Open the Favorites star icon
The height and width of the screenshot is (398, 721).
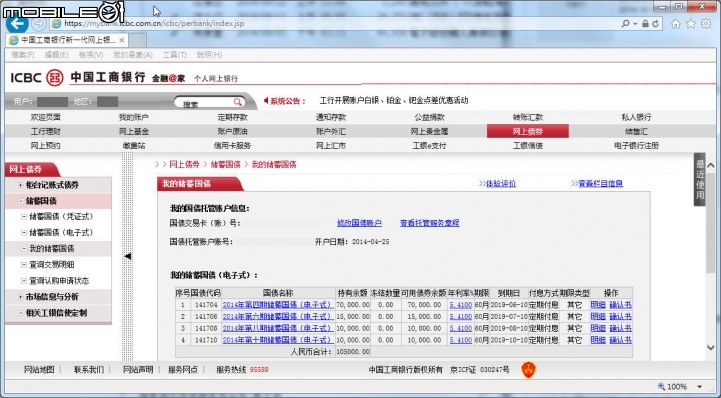[691, 24]
